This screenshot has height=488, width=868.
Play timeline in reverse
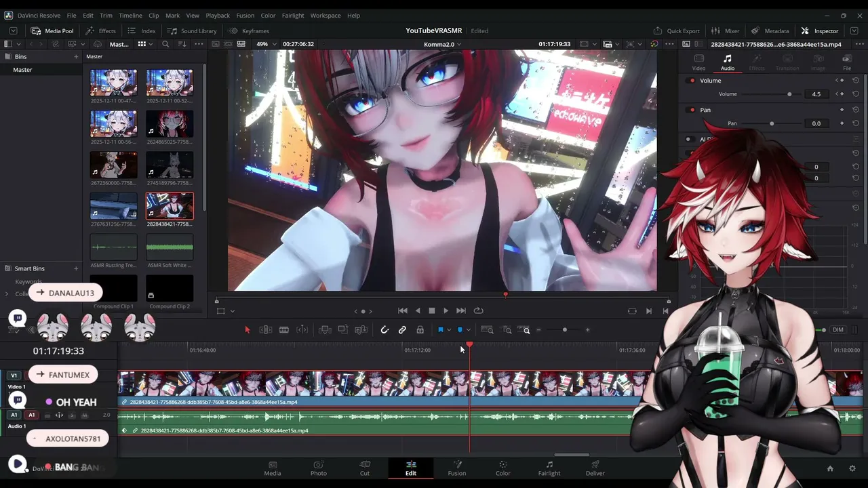coord(418,310)
